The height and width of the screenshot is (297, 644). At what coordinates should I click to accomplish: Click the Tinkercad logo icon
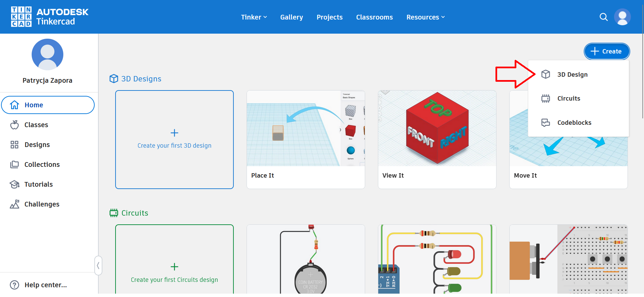pyautogui.click(x=21, y=17)
